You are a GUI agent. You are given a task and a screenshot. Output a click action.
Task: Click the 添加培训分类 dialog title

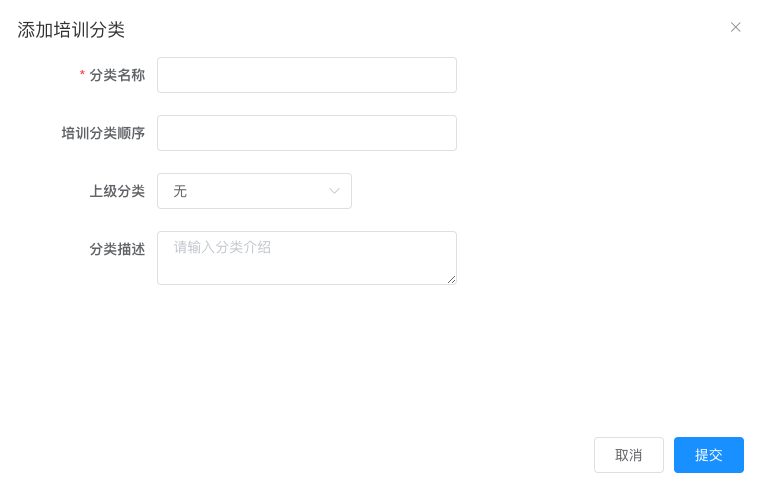(71, 30)
